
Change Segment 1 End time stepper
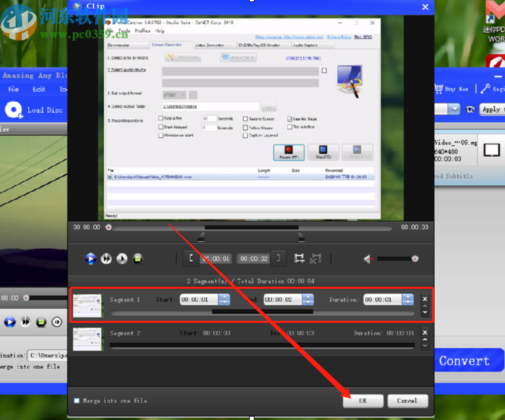[x=308, y=299]
